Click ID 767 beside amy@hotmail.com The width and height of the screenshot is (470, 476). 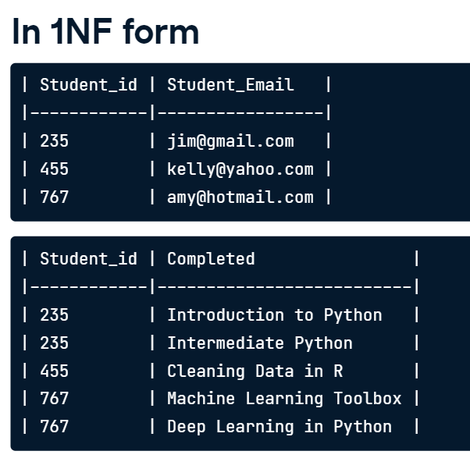pyautogui.click(x=55, y=197)
